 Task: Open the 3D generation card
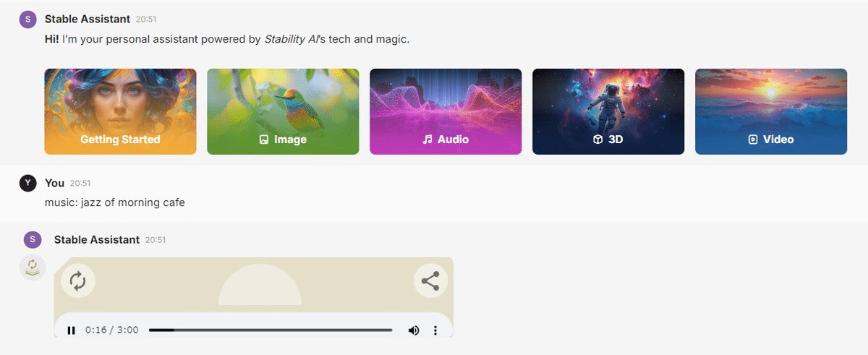(x=608, y=111)
